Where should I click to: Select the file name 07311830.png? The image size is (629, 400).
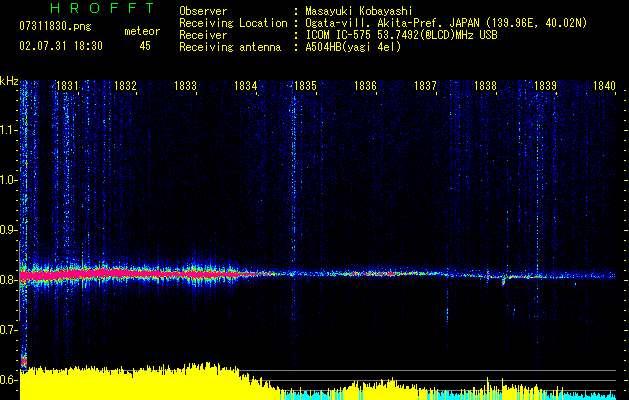pos(55,26)
